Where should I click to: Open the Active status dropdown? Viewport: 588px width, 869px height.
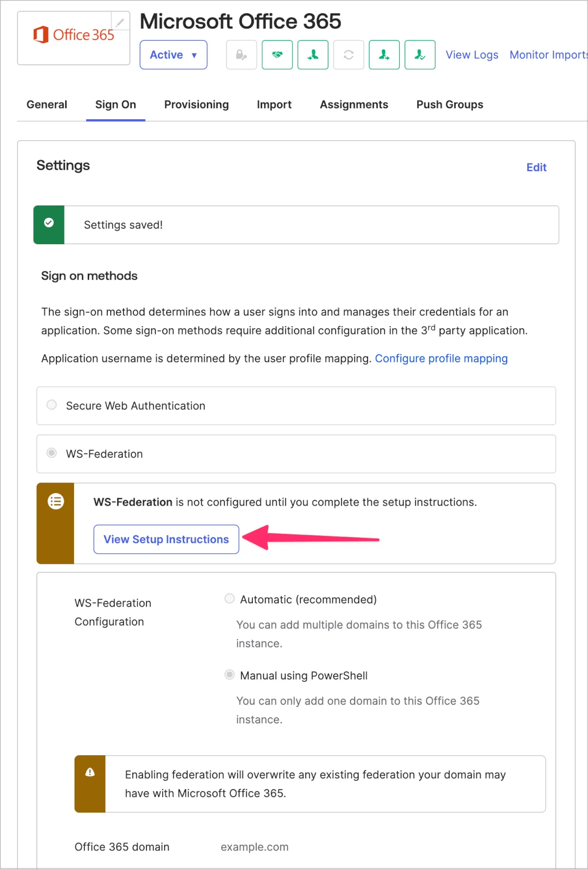click(173, 55)
